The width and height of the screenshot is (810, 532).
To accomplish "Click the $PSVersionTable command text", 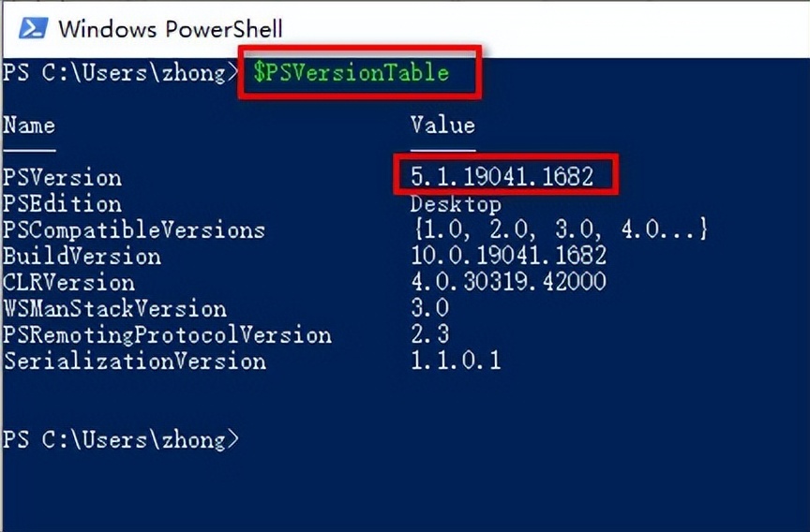I will [x=352, y=73].
